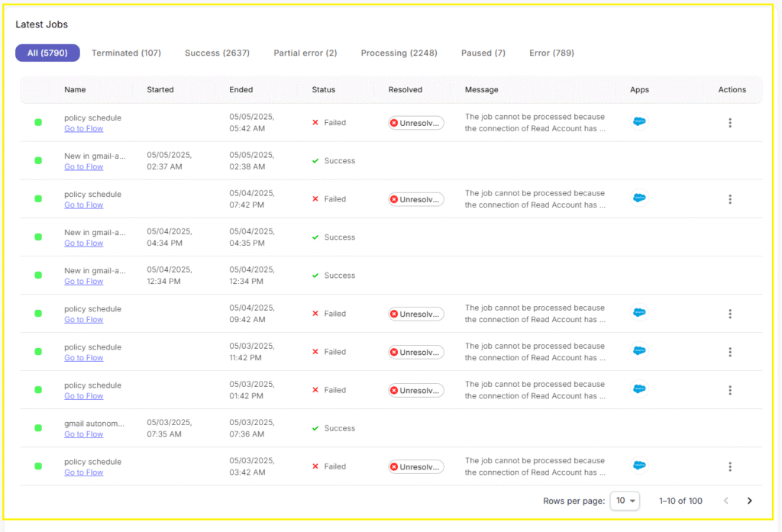Click Salesforce app icon for 11:42 PM job
This screenshot has height=532, width=782.
(x=639, y=350)
